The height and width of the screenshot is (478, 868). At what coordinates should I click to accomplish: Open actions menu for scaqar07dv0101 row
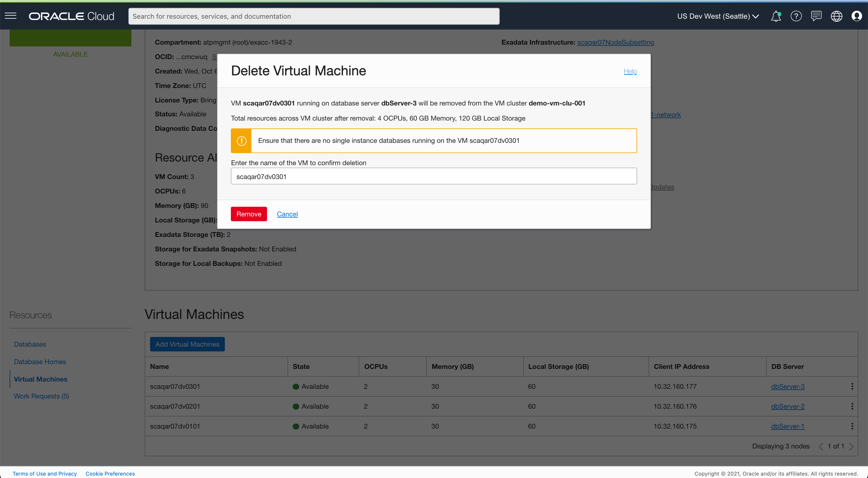click(852, 426)
